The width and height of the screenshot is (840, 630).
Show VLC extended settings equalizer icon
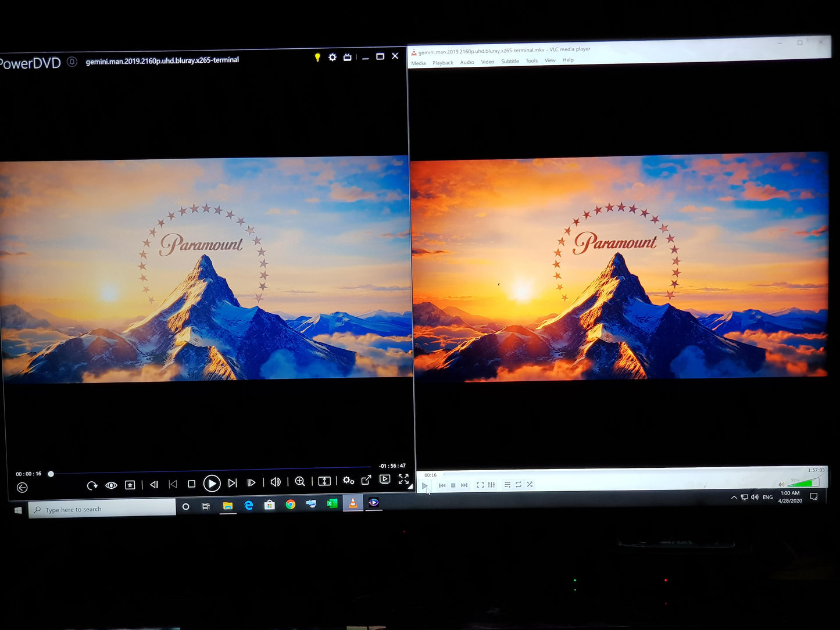click(492, 485)
